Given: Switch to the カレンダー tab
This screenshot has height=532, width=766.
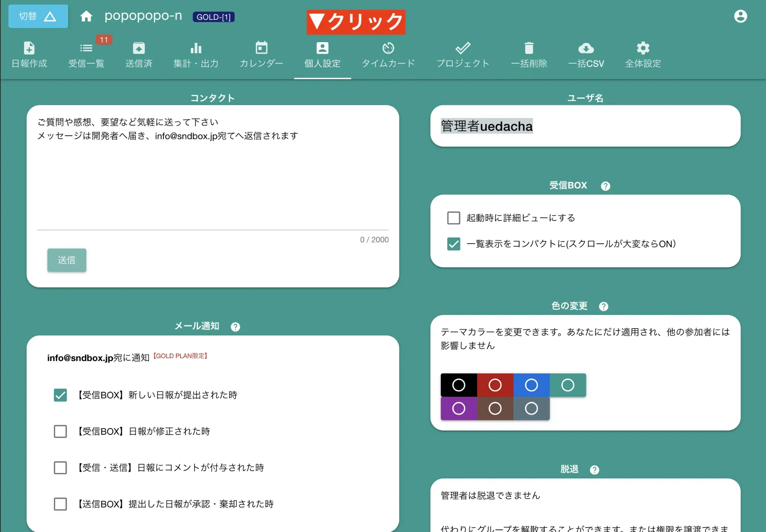Looking at the screenshot, I should coord(261,54).
